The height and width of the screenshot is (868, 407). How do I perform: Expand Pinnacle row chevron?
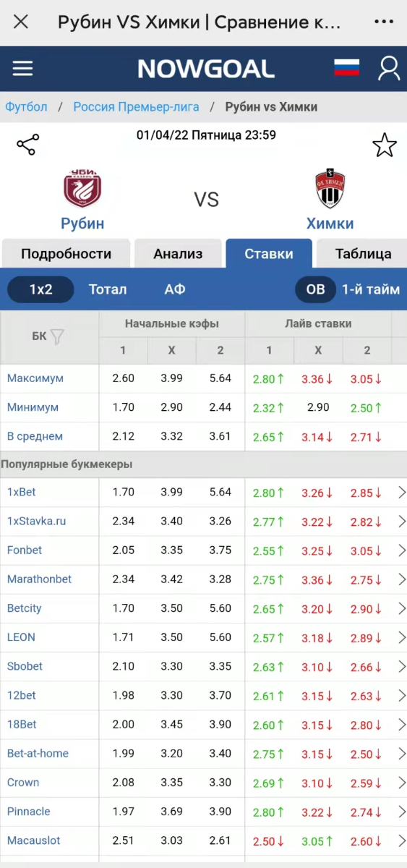coord(402,812)
